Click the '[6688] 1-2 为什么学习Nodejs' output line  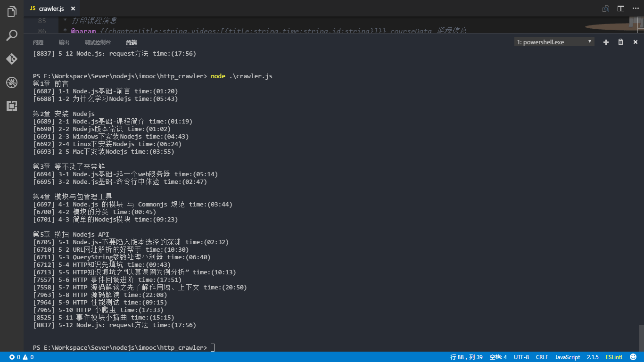[106, 99]
